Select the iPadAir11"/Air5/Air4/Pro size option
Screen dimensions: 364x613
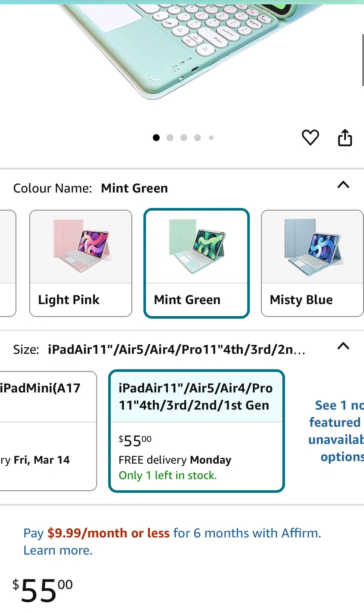point(196,430)
